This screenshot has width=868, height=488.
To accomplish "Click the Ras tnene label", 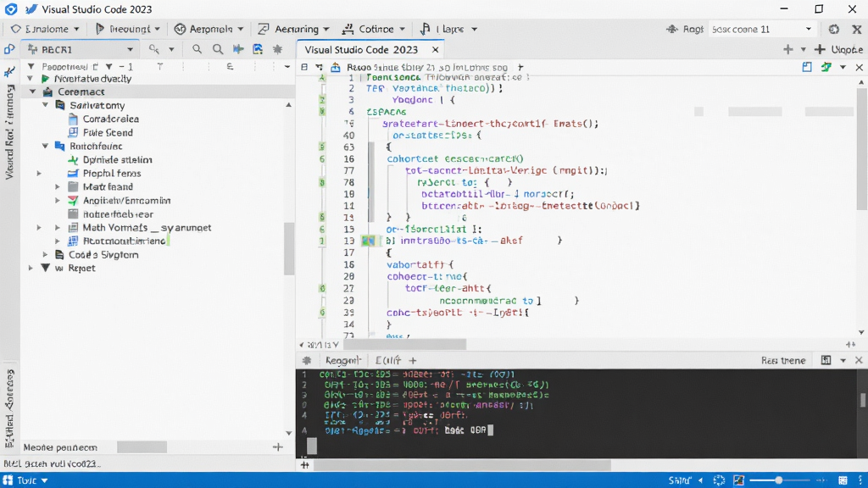I will pyautogui.click(x=782, y=360).
